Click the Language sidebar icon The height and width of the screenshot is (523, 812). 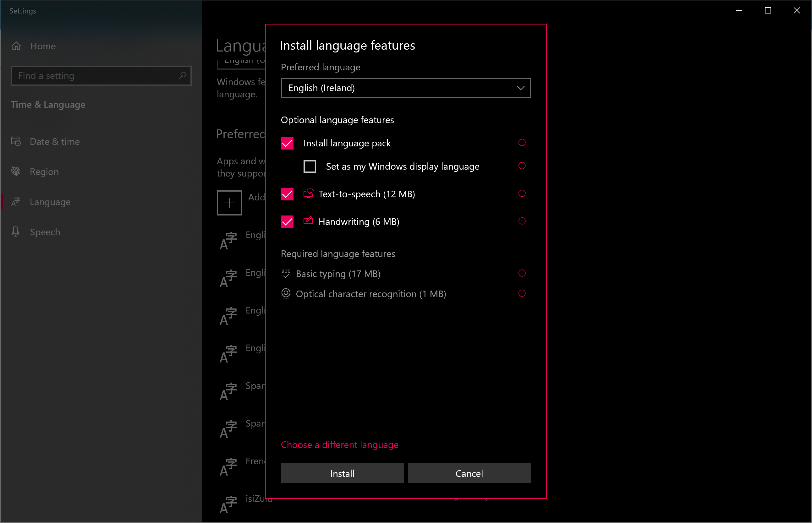coord(16,201)
